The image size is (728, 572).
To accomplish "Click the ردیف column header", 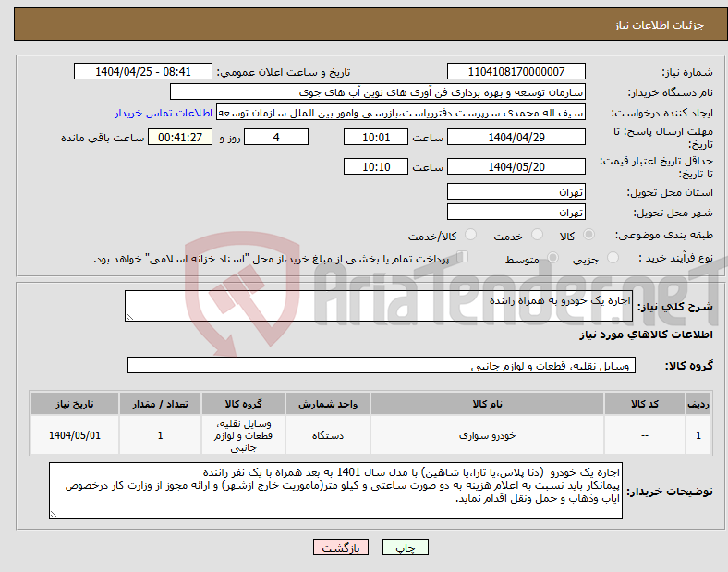I will point(698,404).
